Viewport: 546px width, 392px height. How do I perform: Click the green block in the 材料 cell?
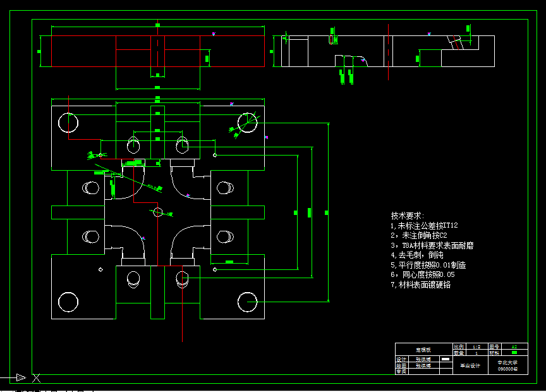tap(514, 353)
